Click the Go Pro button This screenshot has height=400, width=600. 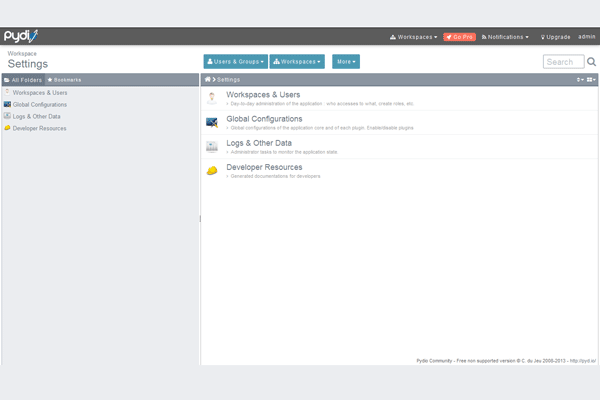tap(460, 37)
